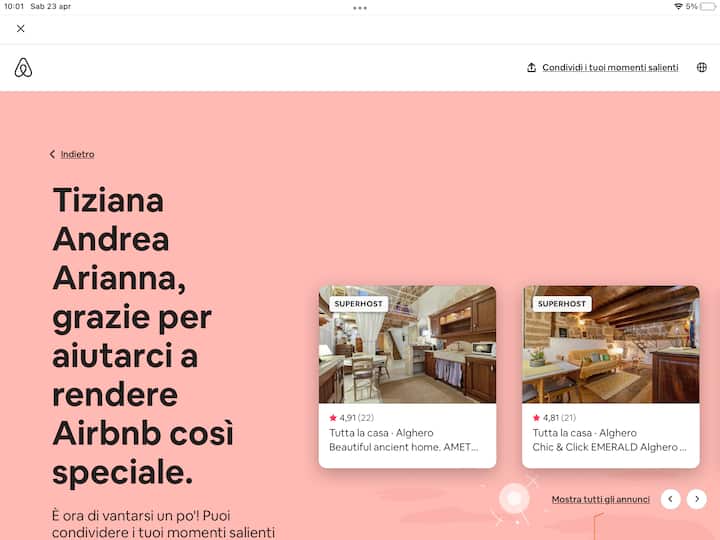Select the 'Beautiful ancient home. AMET...' title
Viewport: 720px width, 540px height.
(x=403, y=447)
